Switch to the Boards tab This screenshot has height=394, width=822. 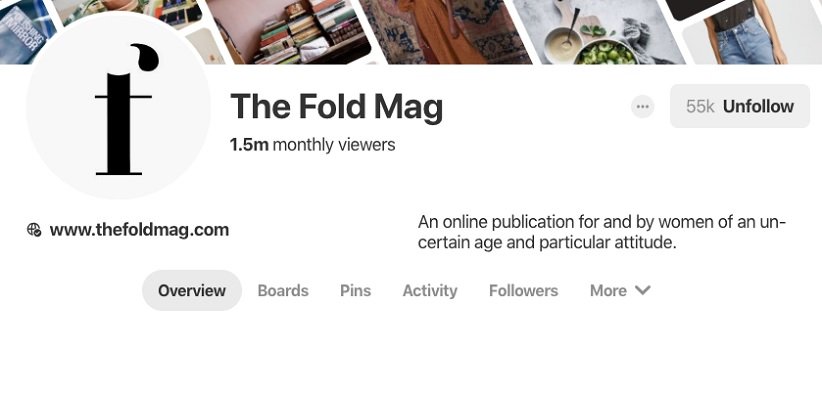pyautogui.click(x=283, y=290)
